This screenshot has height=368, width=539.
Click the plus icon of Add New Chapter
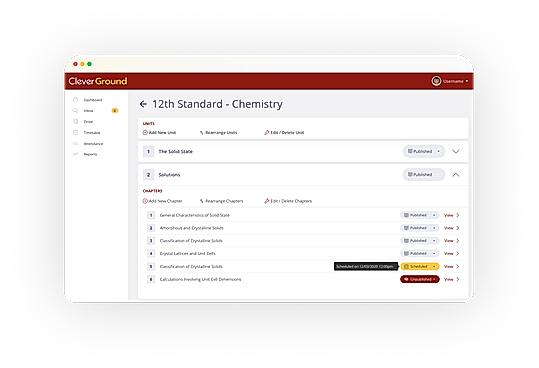click(x=145, y=201)
